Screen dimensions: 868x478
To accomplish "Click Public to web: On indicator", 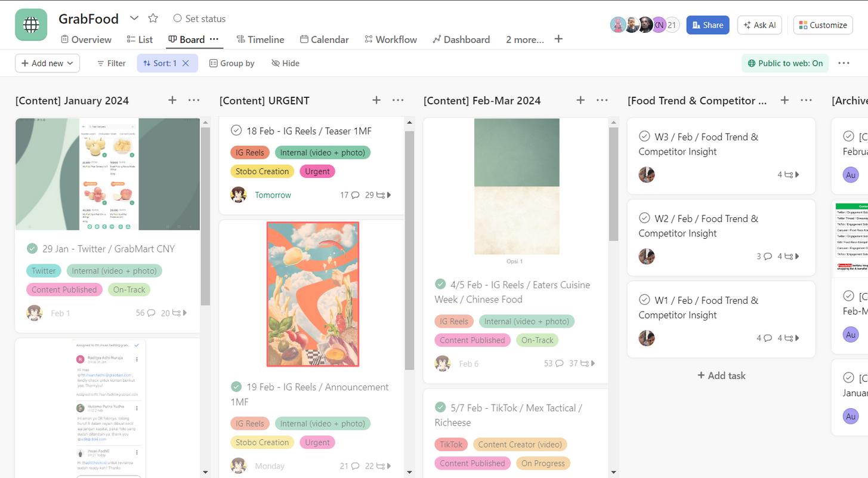I will 785,63.
